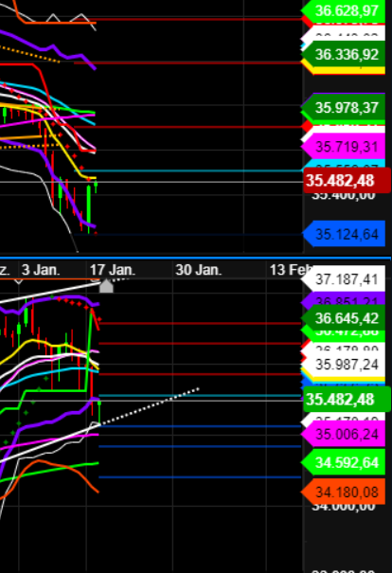Screen dimensions: 392x573
Task: Click the green 34.592,64 price label
Action: click(x=344, y=462)
